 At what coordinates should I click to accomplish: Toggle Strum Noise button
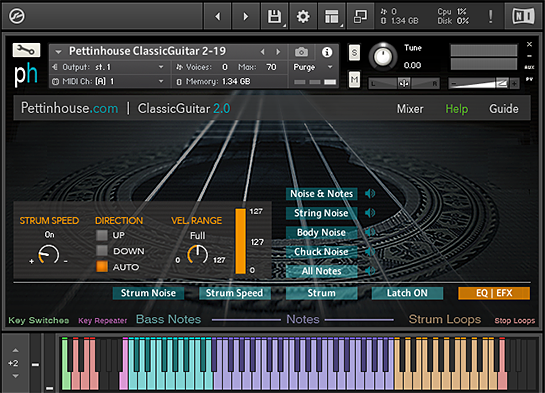148,293
